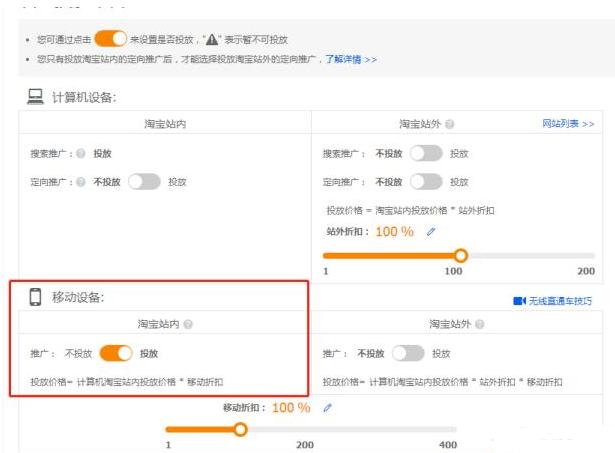Screen dimensions: 615x453
Task: Click the video camera icon near 无线直通车技巧
Action: pos(519,301)
